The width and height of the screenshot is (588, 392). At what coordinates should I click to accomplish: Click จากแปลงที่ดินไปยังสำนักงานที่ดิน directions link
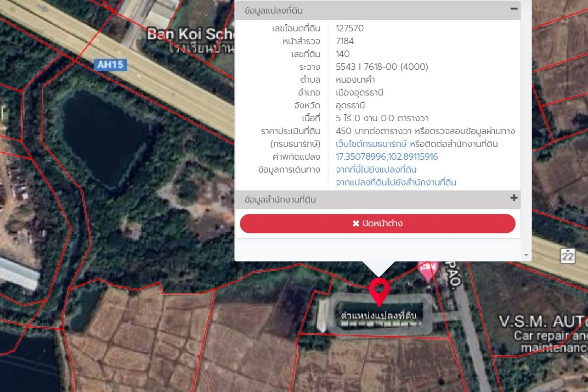click(x=396, y=183)
